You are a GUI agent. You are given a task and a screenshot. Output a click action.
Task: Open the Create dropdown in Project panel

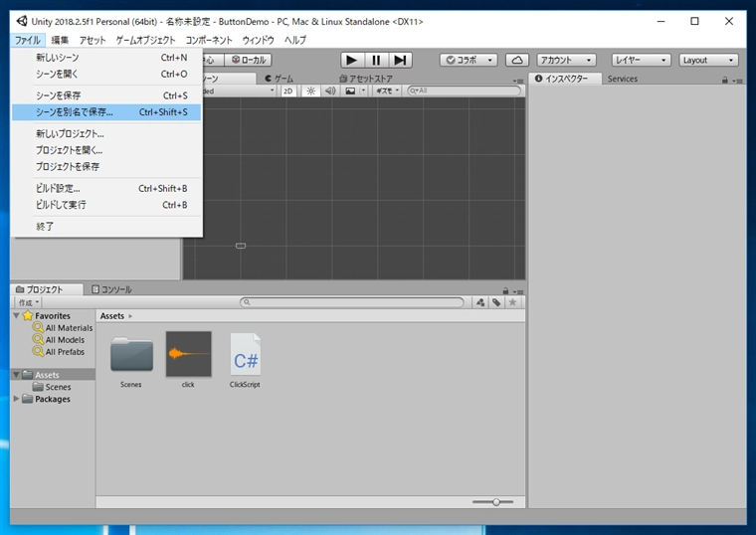point(29,302)
